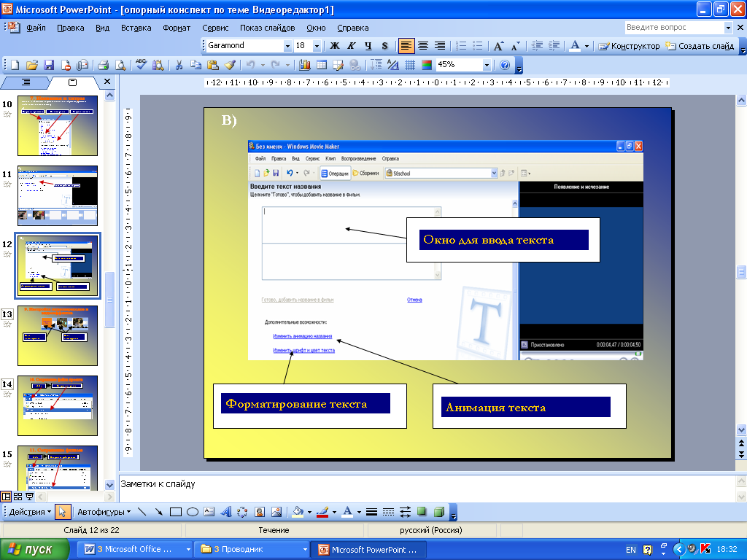Screen dimensions: 747x560
Task: Expand the Действия drawing menu
Action: coord(30,512)
